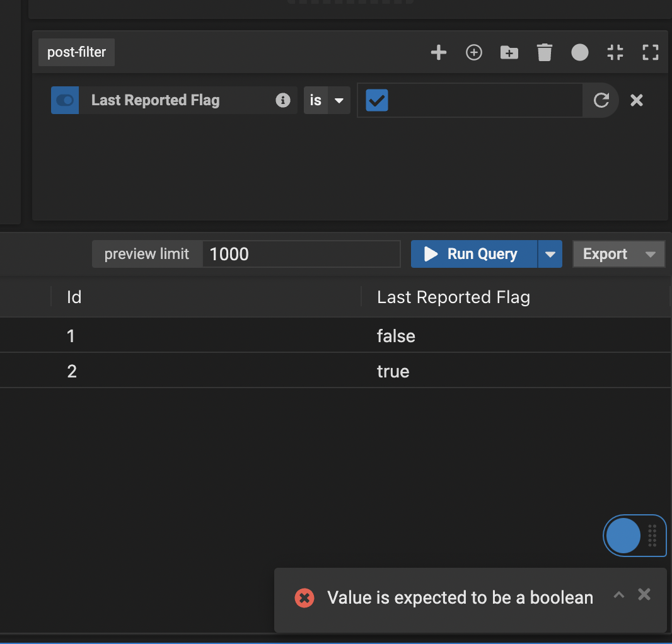Uncheck the boolean value checkbox
Viewport: 672px width, 644px height.
377,100
